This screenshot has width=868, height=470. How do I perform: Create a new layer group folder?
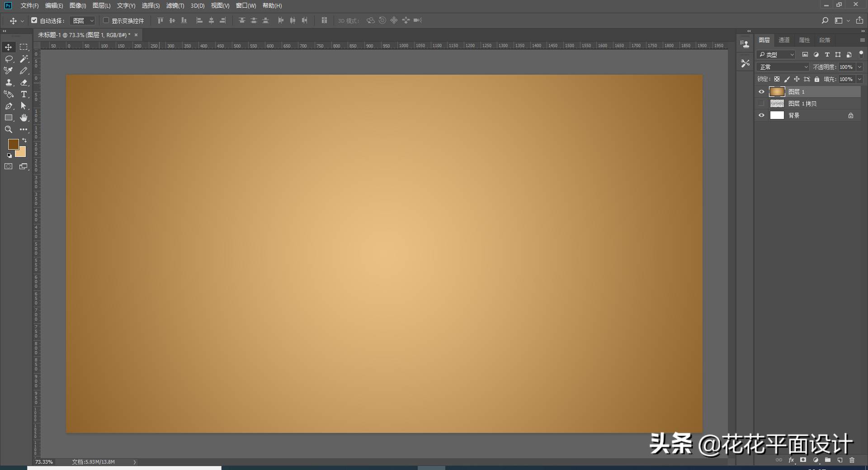[827, 460]
